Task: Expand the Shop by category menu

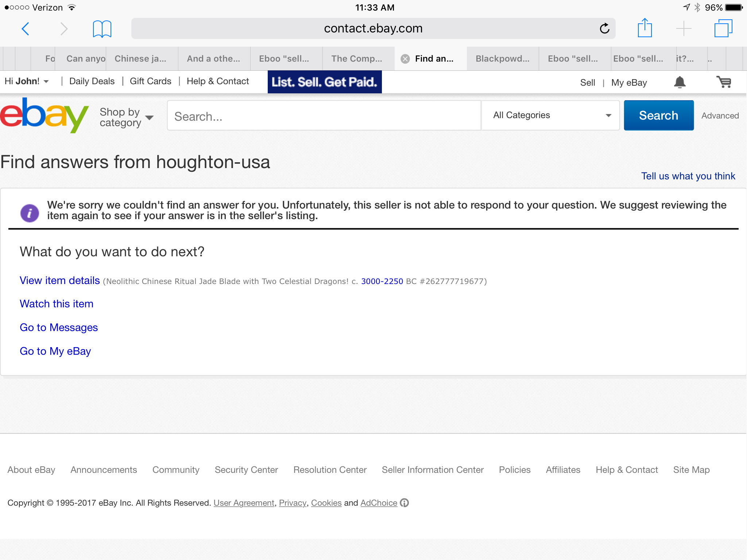Action: pos(127,117)
